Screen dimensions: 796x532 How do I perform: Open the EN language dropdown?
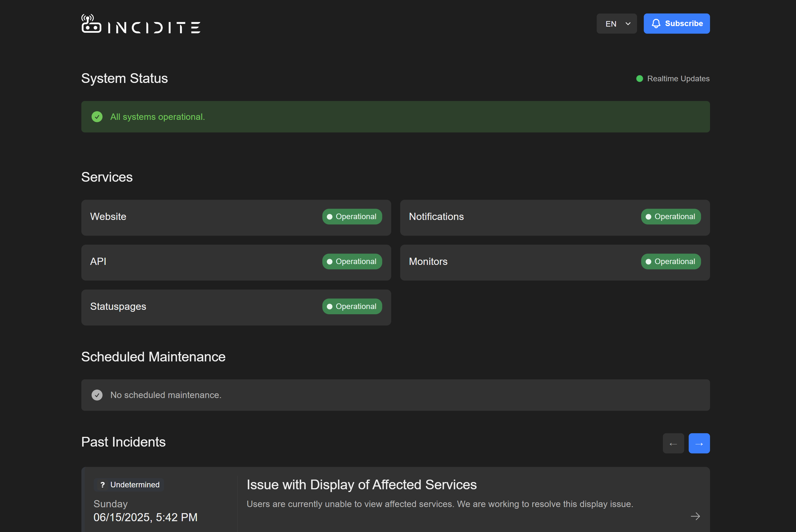[x=616, y=23]
